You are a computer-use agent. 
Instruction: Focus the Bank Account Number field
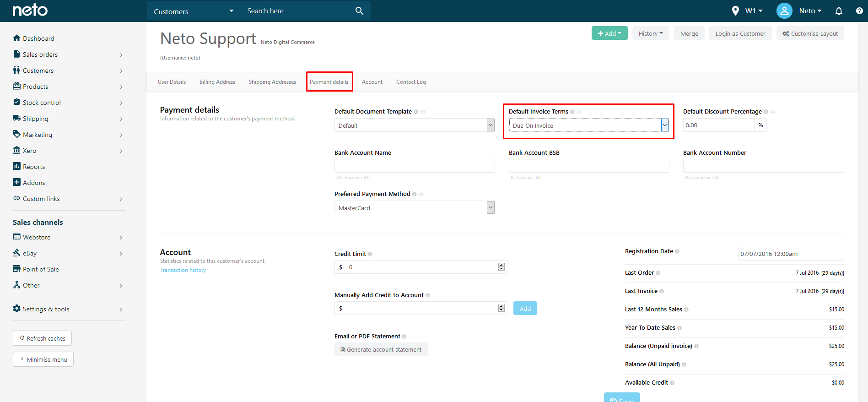(764, 166)
